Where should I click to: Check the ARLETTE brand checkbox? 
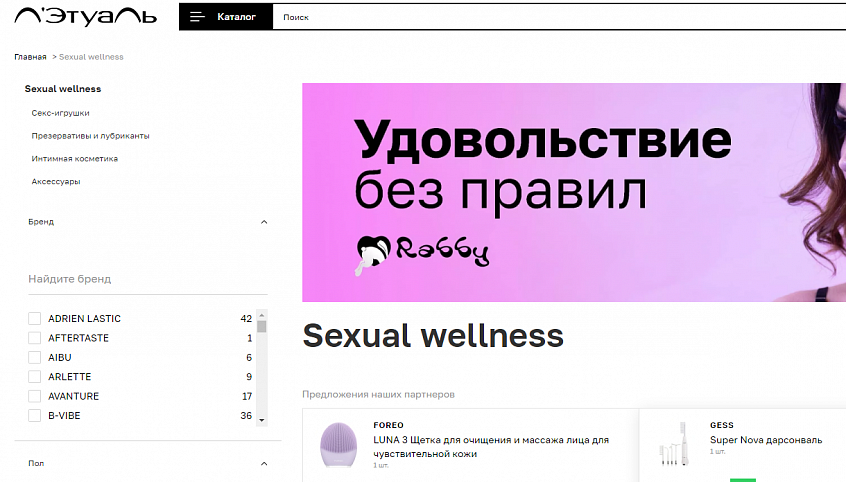pos(35,377)
